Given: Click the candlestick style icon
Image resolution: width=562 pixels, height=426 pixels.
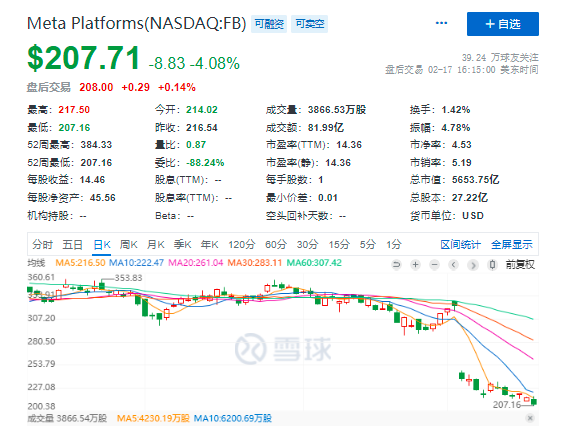Looking at the screenshot, I should (492, 265).
